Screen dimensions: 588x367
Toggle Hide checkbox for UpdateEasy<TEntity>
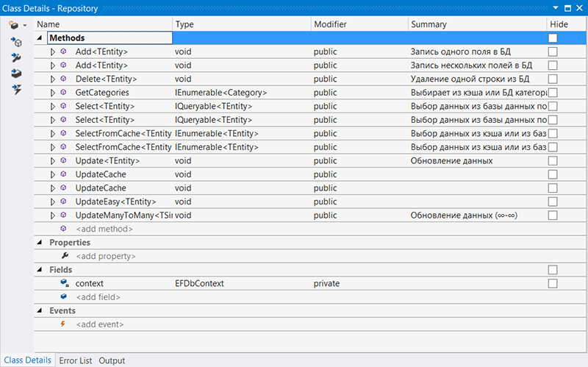click(553, 202)
